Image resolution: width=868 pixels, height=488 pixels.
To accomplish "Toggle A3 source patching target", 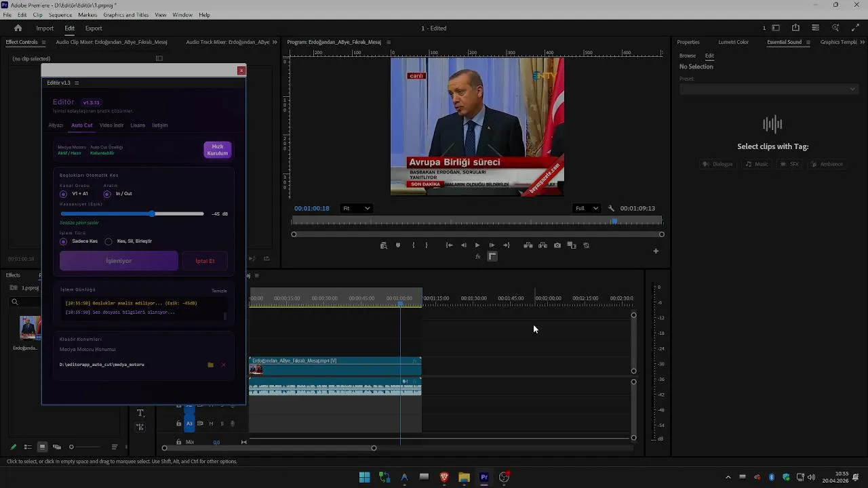I will point(190,424).
